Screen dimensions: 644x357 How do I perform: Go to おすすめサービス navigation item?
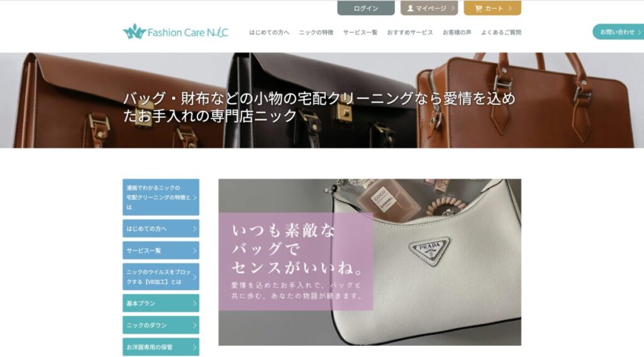click(410, 33)
